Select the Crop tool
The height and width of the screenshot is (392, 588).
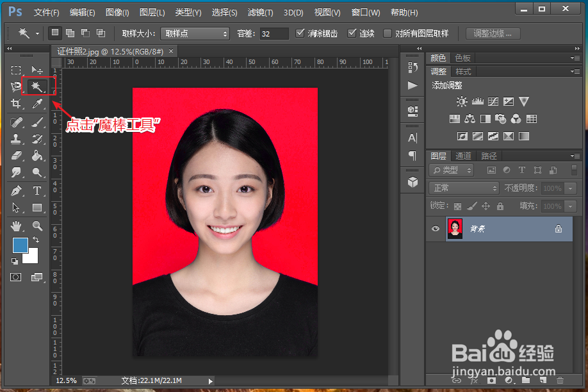[x=16, y=103]
